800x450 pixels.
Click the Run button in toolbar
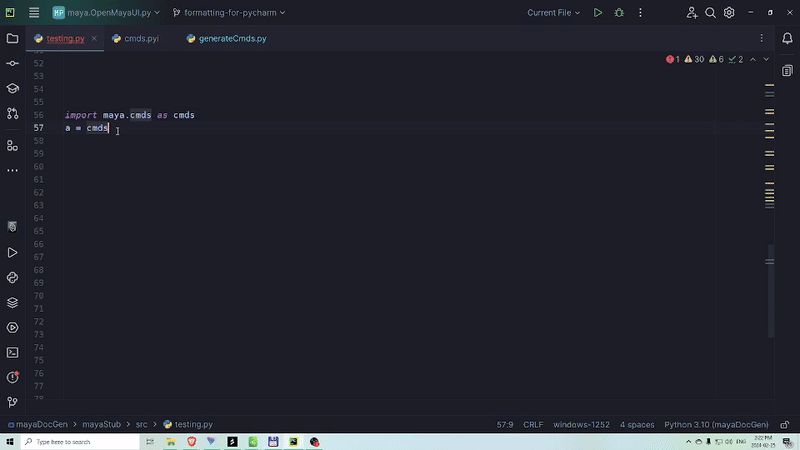pyautogui.click(x=598, y=13)
